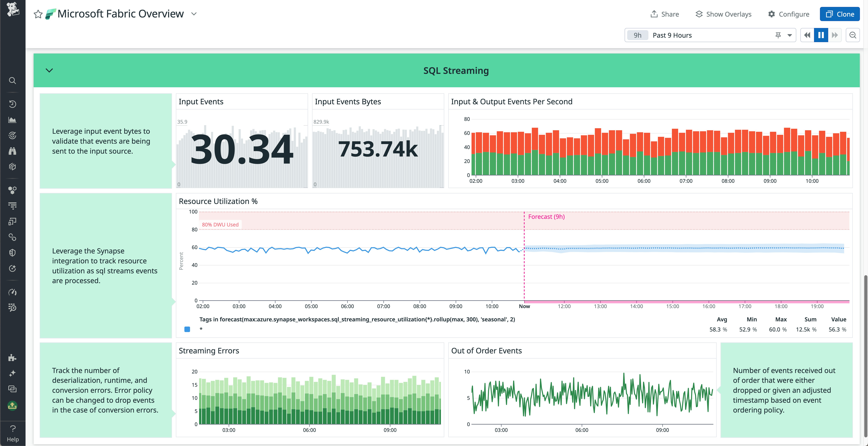868x446 pixels.
Task: Open the dashboard title dropdown chevron
Action: point(194,14)
